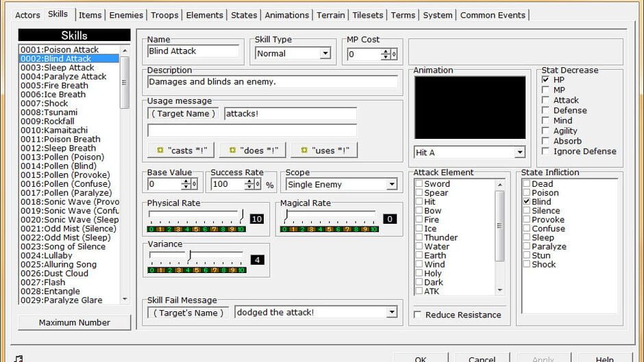Decrease Base Value with the down arrow
Image resolution: width=644 pixels, height=362 pixels.
click(186, 187)
